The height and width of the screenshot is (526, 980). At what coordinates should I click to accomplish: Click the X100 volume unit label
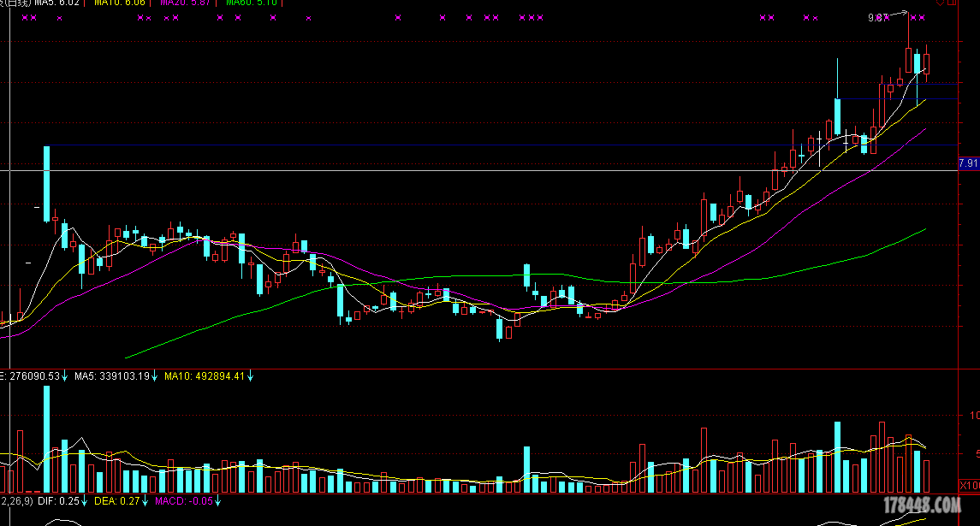(x=969, y=485)
